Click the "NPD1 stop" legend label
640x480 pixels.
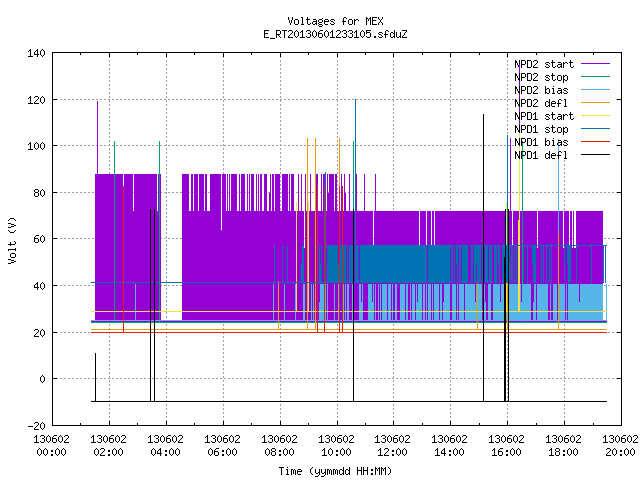[x=541, y=129]
